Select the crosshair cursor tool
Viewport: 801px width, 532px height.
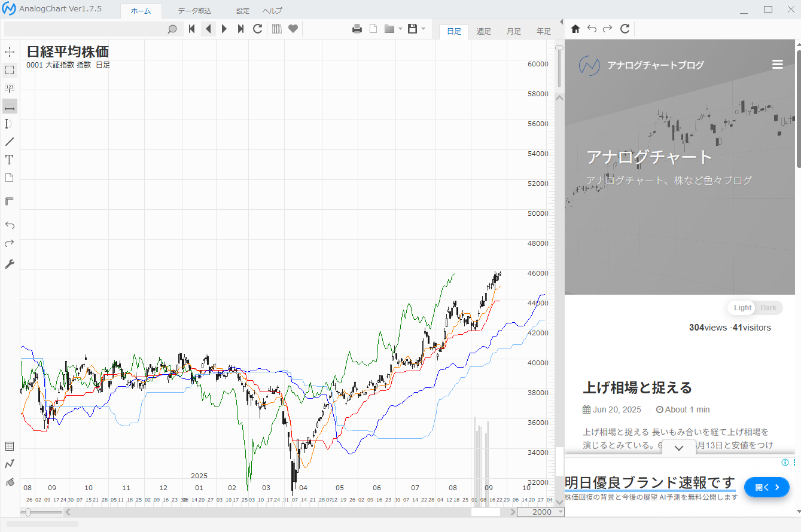point(10,52)
